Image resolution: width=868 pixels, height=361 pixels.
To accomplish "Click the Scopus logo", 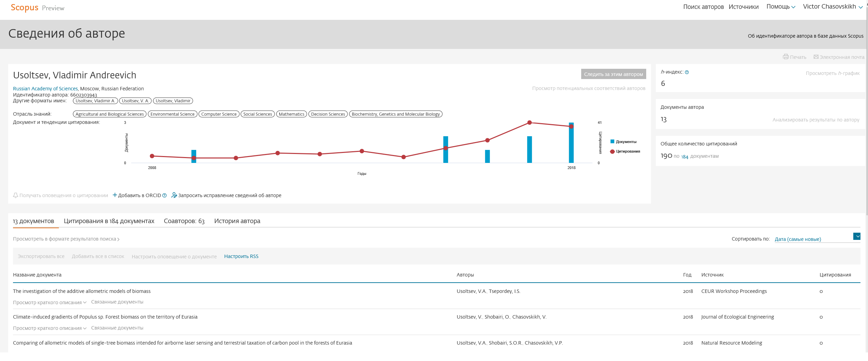I will 24,8.
